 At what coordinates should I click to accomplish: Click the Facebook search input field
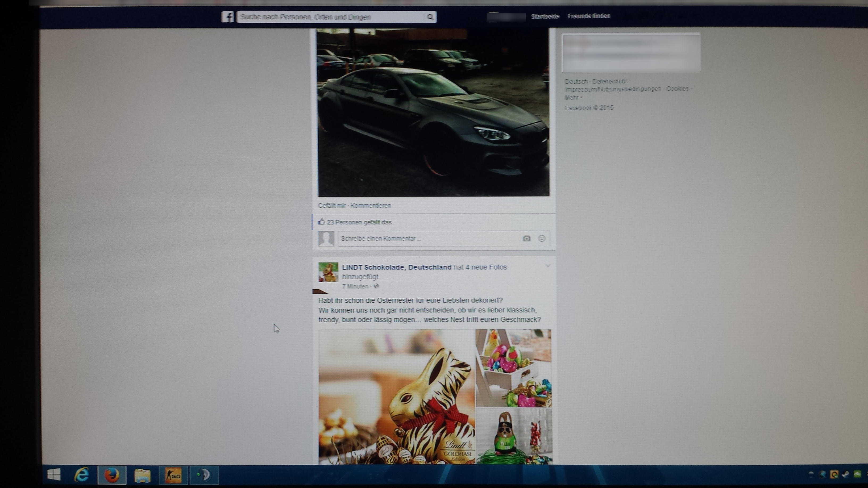tap(330, 17)
